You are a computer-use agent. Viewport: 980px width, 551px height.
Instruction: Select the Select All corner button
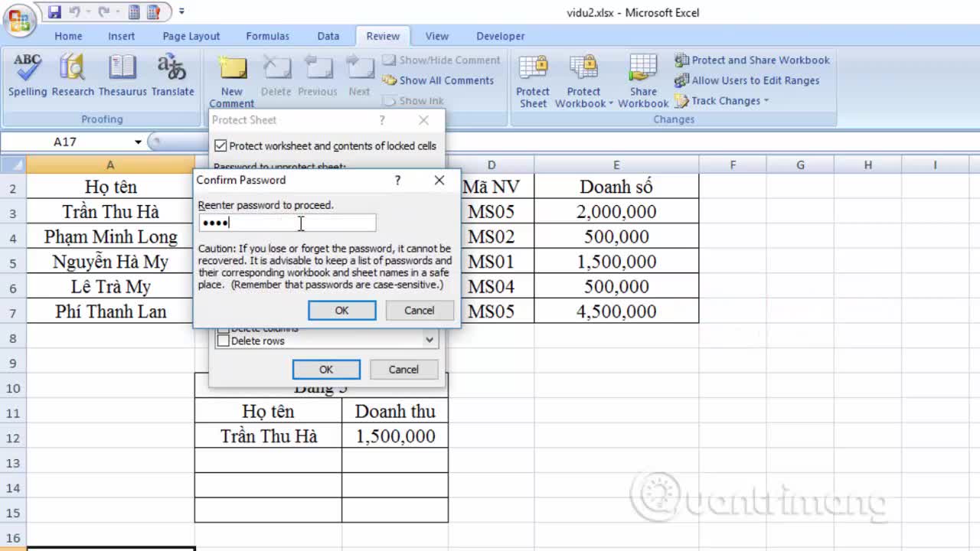pyautogui.click(x=13, y=165)
